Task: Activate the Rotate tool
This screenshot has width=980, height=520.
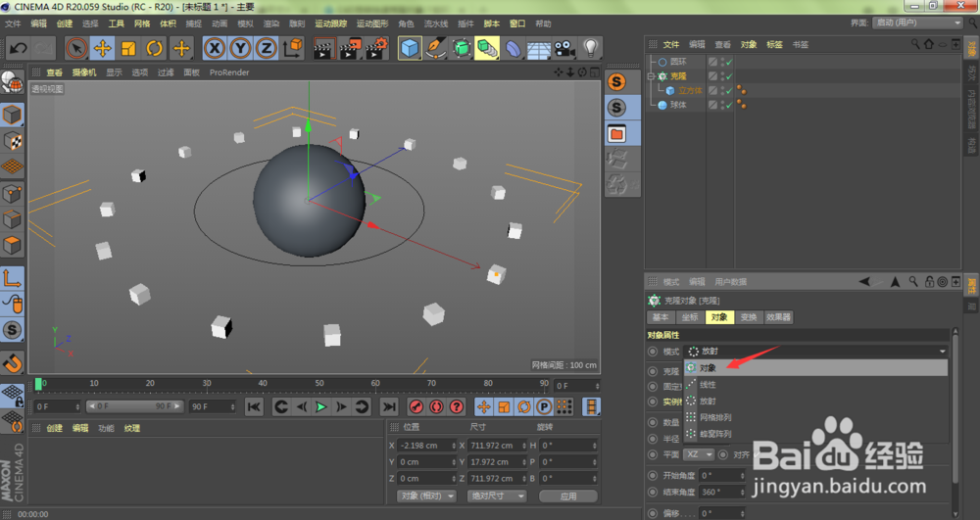Action: (x=155, y=48)
